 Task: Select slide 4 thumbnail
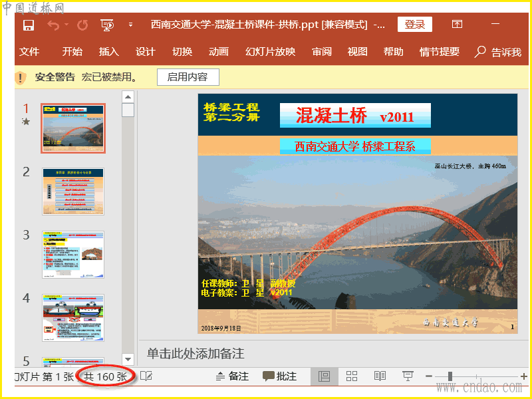(x=73, y=318)
